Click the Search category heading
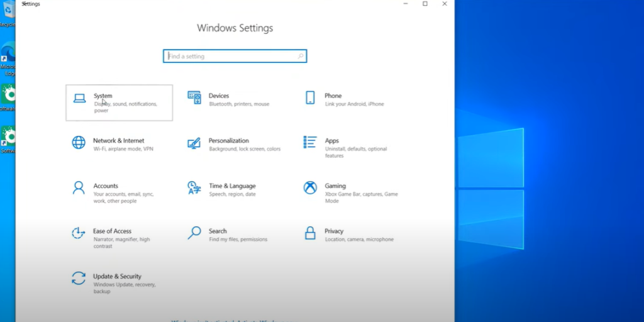644x322 pixels. tap(218, 231)
